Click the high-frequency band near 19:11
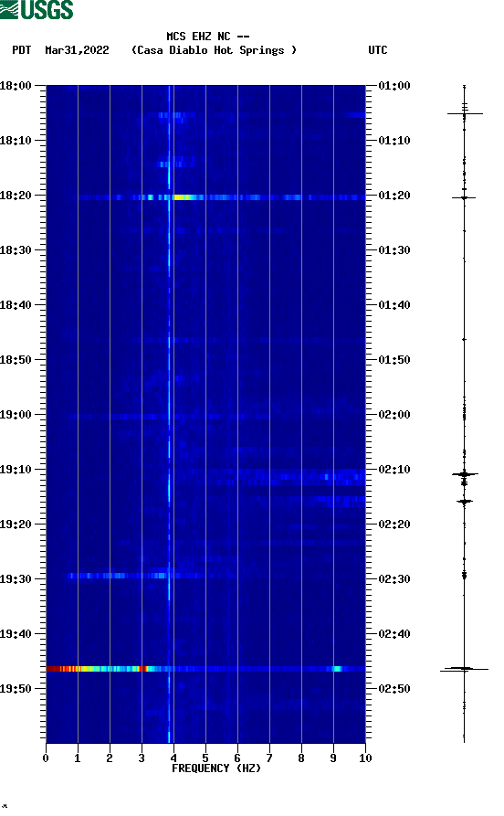 [x=301, y=476]
